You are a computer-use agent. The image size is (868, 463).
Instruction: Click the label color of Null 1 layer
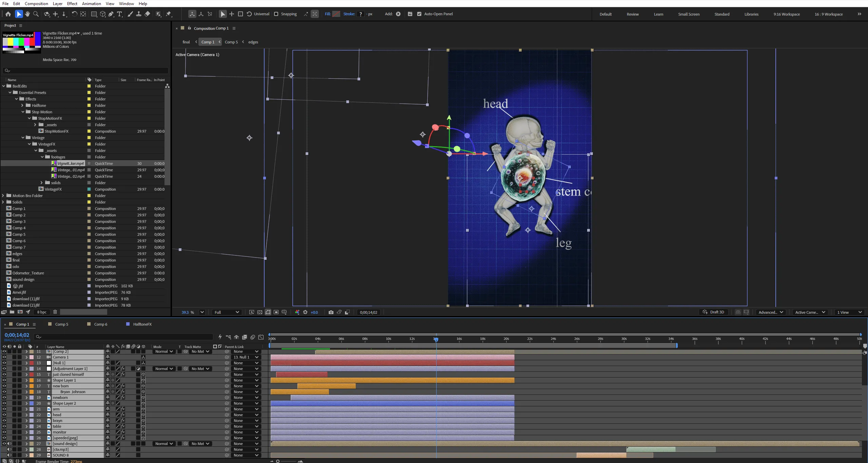coord(32,363)
